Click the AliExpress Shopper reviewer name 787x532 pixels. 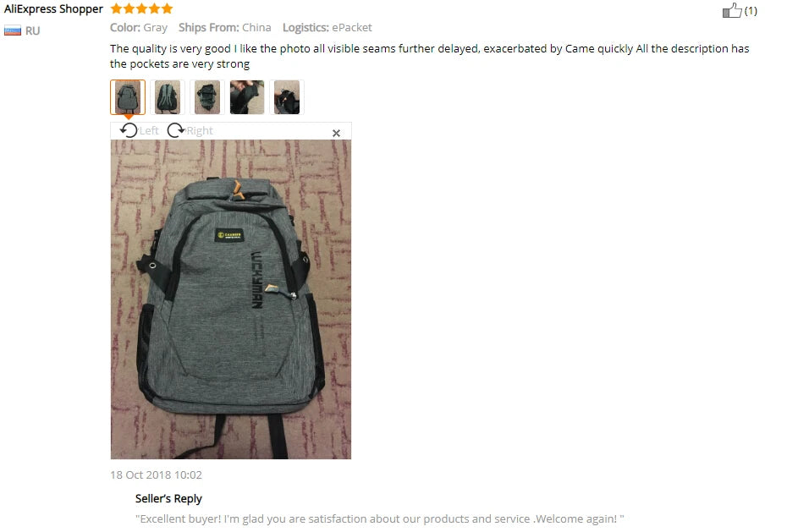click(53, 9)
